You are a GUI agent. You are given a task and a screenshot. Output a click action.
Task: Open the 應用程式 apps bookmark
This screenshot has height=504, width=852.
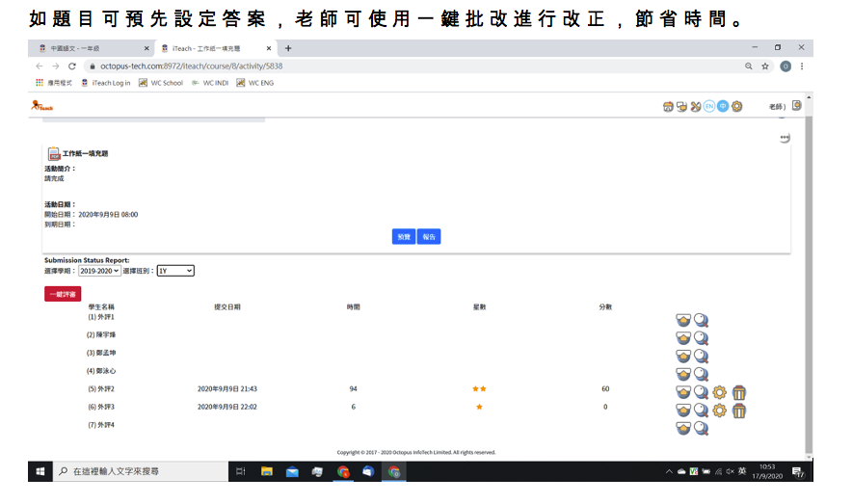coord(53,83)
